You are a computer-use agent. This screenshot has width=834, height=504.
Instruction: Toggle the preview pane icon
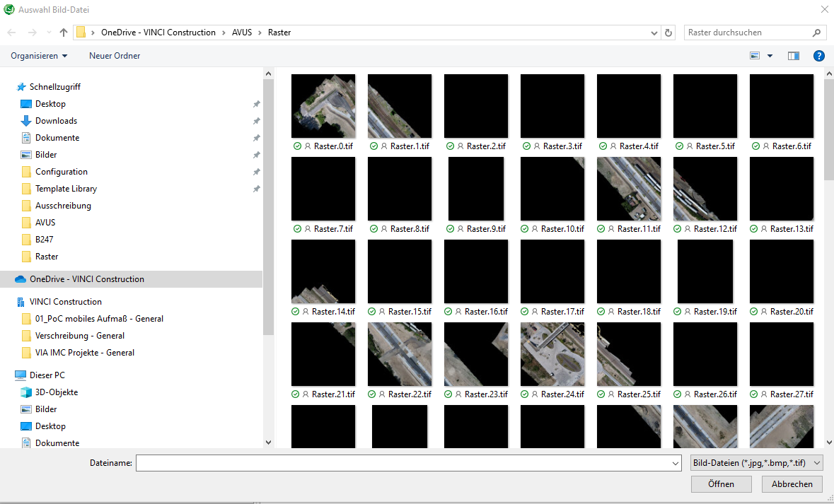coord(793,56)
